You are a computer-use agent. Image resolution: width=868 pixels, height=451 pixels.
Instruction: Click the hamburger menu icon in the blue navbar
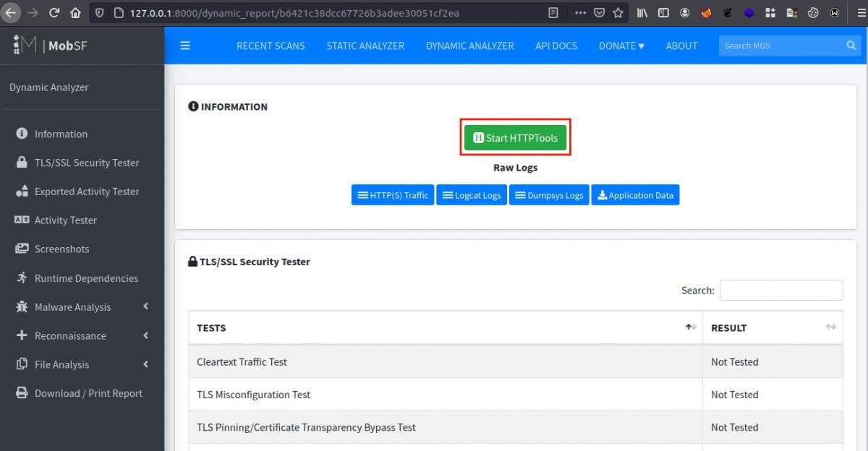coord(185,46)
